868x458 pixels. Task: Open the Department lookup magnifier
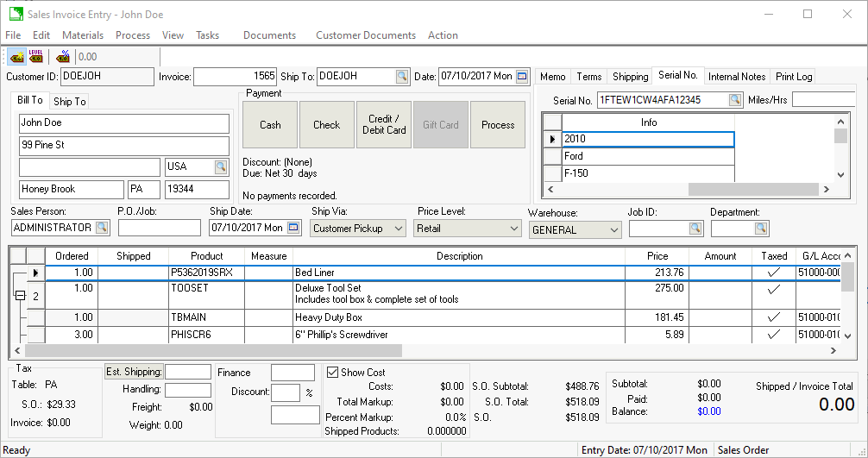point(761,229)
